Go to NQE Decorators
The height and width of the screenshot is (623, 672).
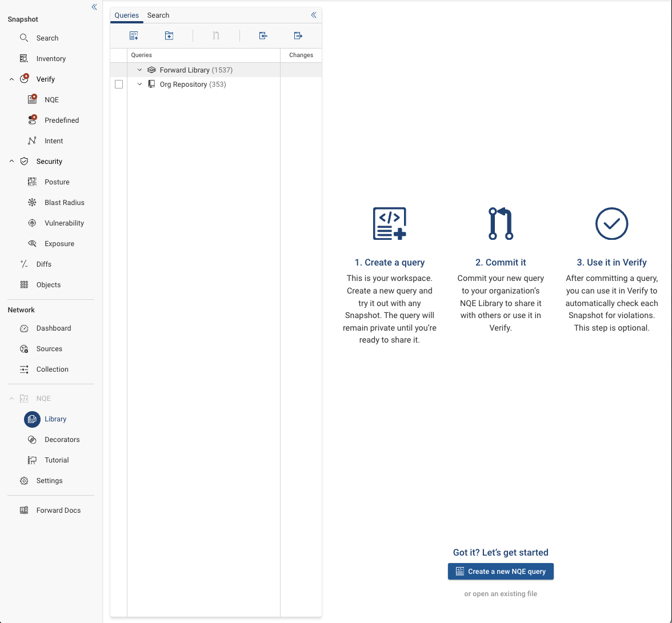point(62,440)
